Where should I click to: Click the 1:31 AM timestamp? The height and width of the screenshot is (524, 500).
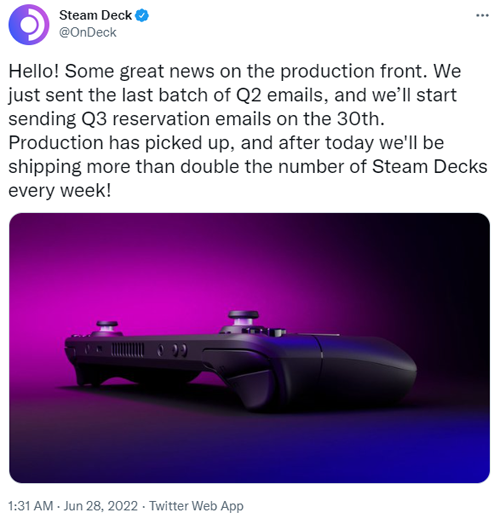coord(31,506)
